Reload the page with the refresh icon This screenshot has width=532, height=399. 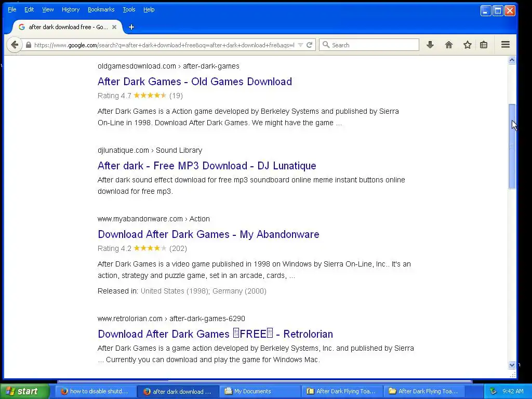pos(309,45)
